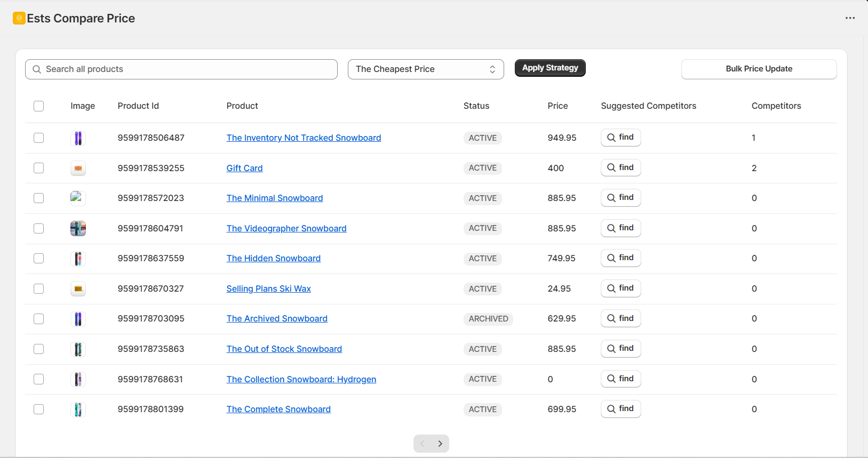Click the Selling Plans Ski Wax thumbnail
The image size is (868, 458).
click(78, 289)
